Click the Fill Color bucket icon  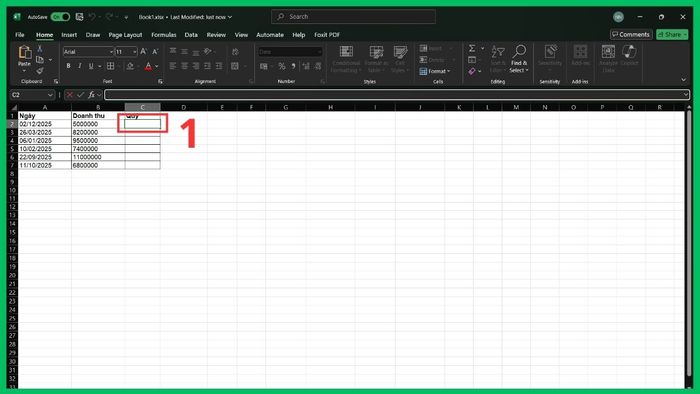130,66
